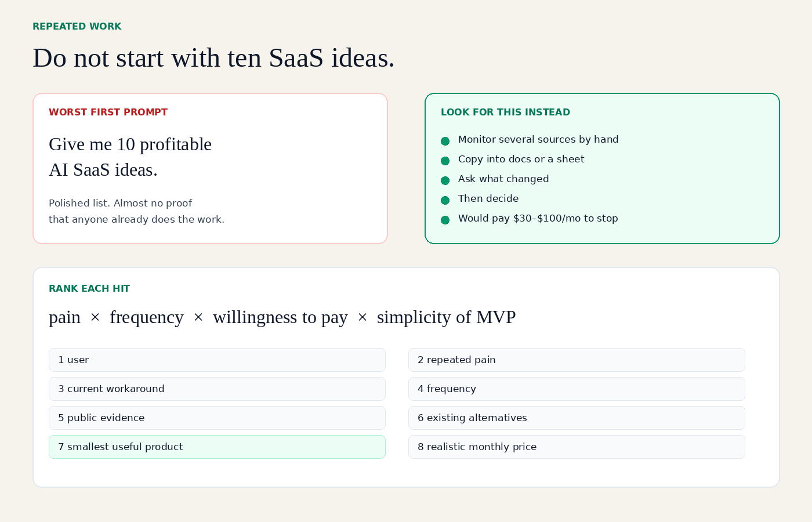This screenshot has height=522, width=812.
Task: Click the WORST FIRST PROMPT heading
Action: point(108,112)
